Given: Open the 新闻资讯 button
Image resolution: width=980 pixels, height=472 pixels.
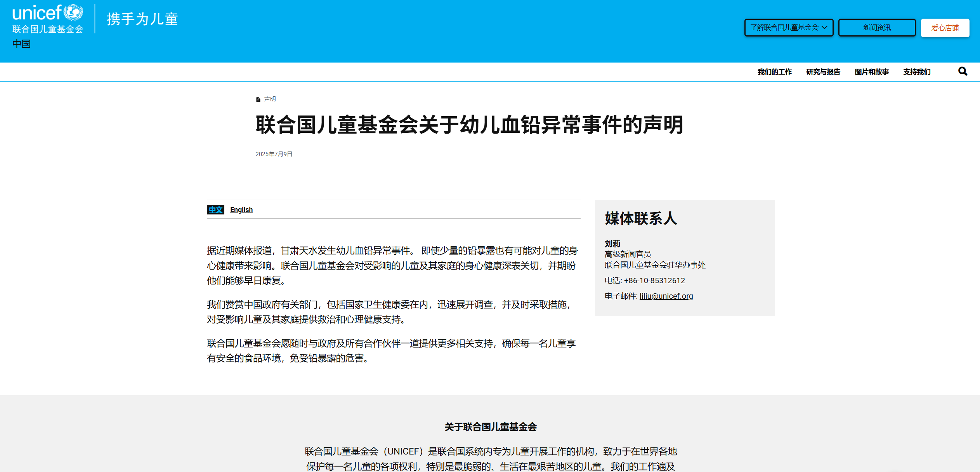Looking at the screenshot, I should (x=876, y=28).
